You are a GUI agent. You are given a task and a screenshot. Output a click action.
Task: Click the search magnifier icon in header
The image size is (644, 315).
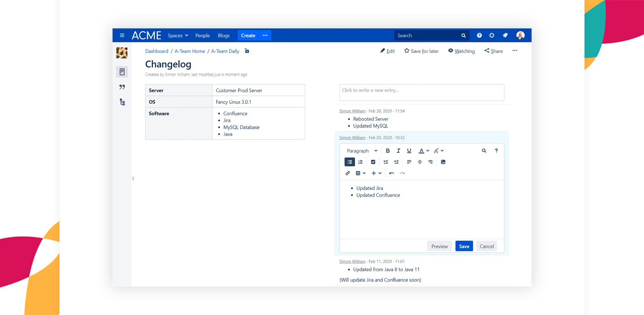(x=463, y=35)
